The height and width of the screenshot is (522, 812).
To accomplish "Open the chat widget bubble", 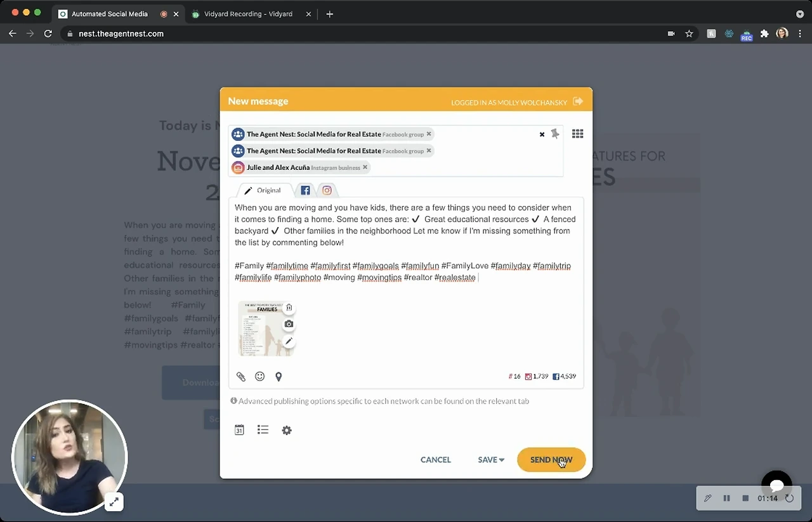I will click(776, 485).
